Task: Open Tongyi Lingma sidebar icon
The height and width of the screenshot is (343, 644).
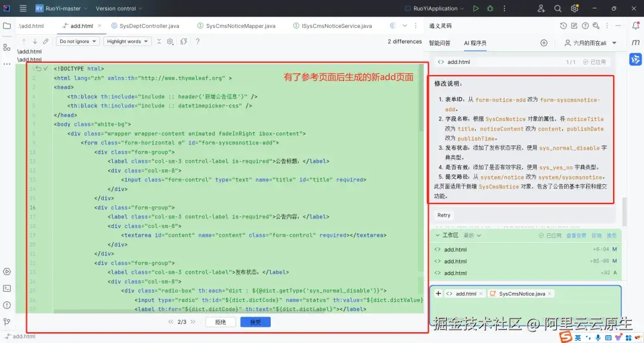Action: (x=636, y=59)
